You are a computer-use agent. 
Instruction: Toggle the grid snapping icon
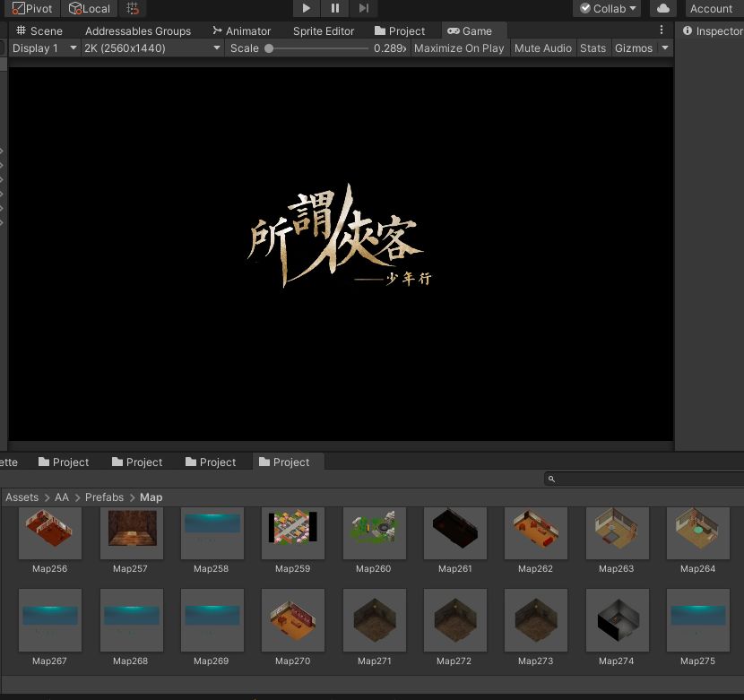[x=133, y=9]
